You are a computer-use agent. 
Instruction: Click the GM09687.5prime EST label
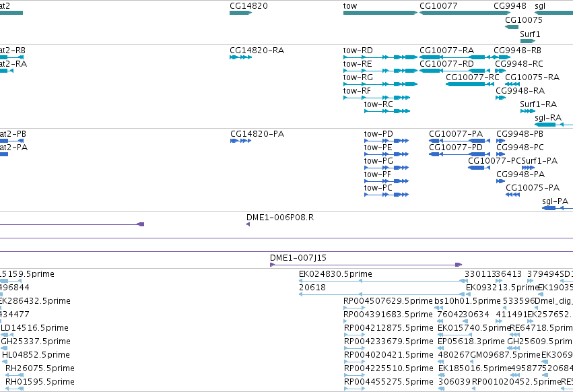coord(505,356)
